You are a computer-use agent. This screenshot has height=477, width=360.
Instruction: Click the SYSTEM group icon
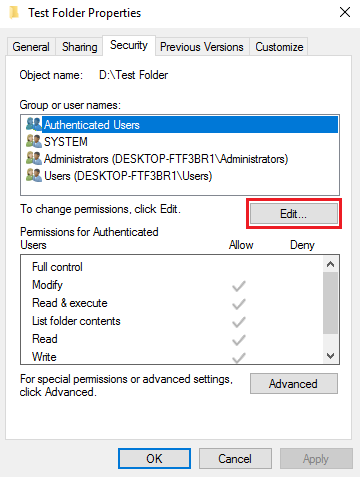(34, 141)
